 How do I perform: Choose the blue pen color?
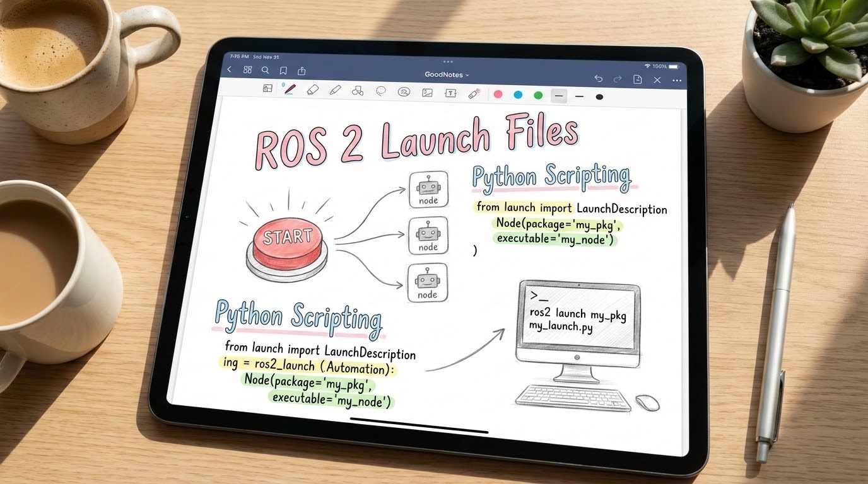click(x=518, y=95)
